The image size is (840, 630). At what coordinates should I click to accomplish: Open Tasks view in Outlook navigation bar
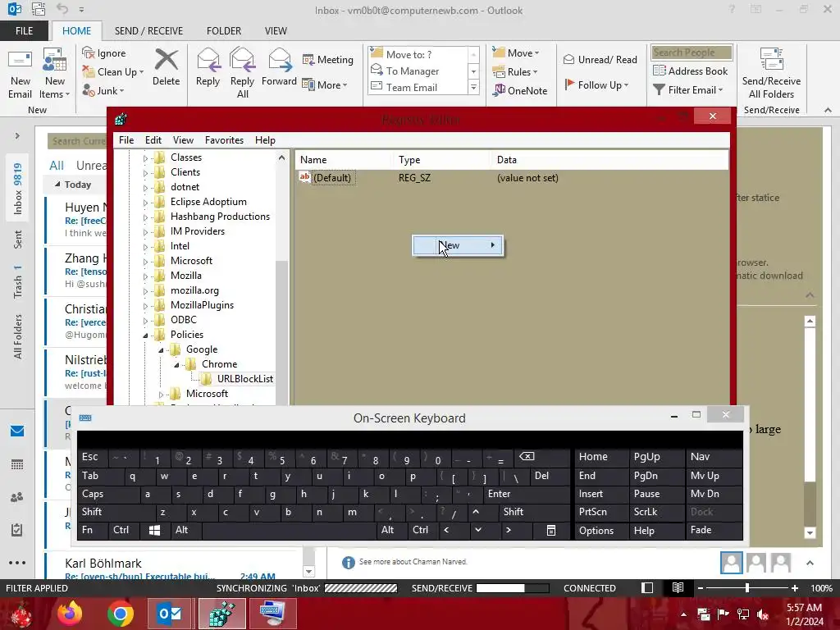click(17, 530)
